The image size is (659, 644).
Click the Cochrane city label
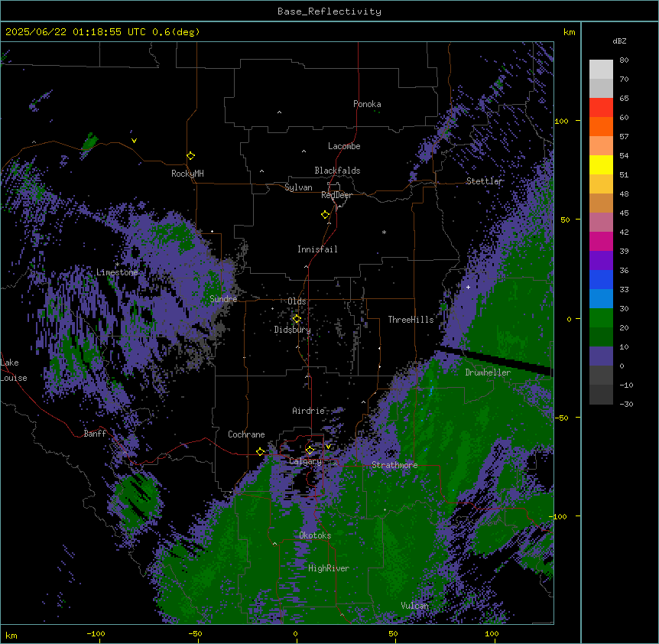pyautogui.click(x=246, y=434)
